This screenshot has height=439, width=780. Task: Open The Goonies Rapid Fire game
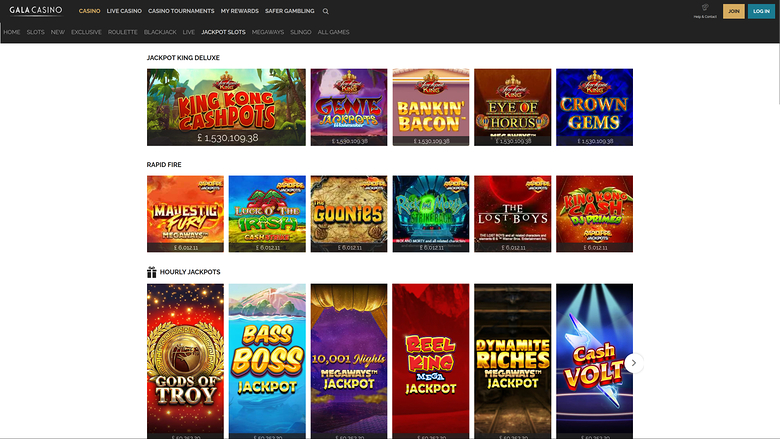tap(348, 213)
